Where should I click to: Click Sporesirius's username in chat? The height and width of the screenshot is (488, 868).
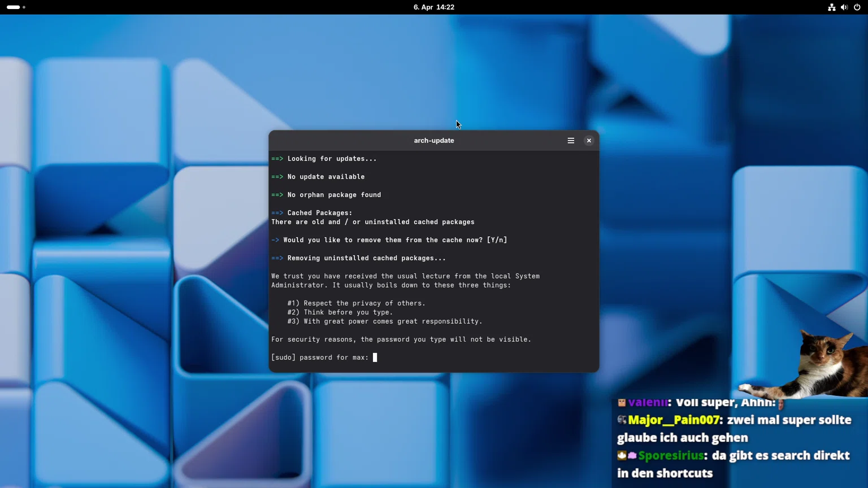click(672, 455)
